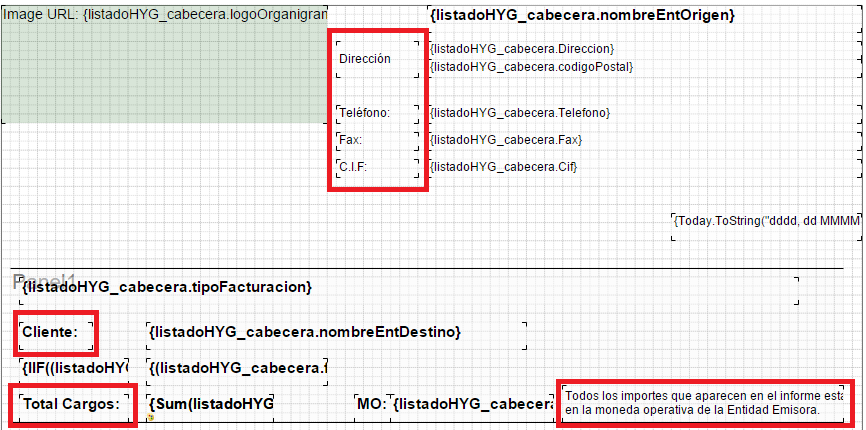Select the IIF expression field
Viewport: 866px width, 430px height.
pyautogui.click(x=75, y=369)
